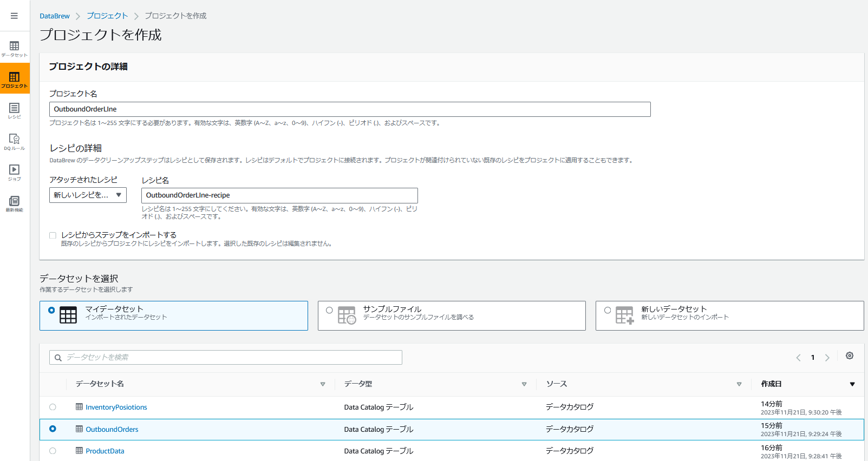The height and width of the screenshot is (461, 868).
Task: Sort by creation date column arrow
Action: 852,384
